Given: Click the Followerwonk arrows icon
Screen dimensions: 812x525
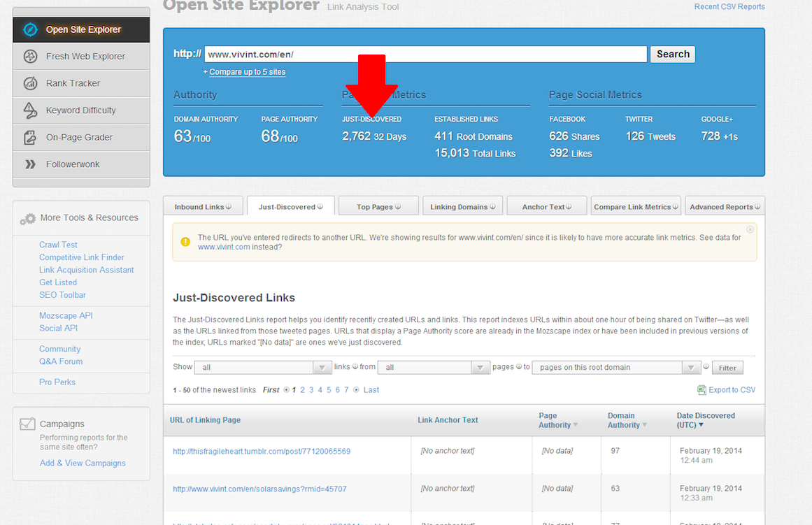Looking at the screenshot, I should tap(31, 164).
